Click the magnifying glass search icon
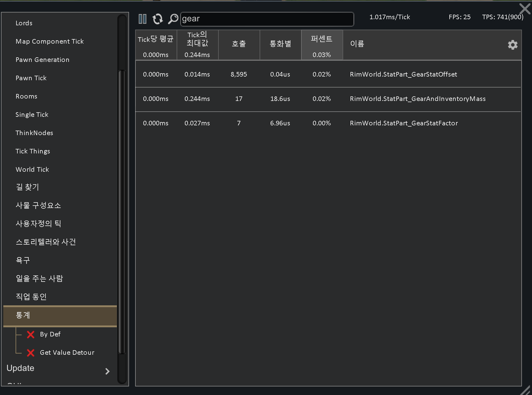532x395 pixels. (x=173, y=19)
